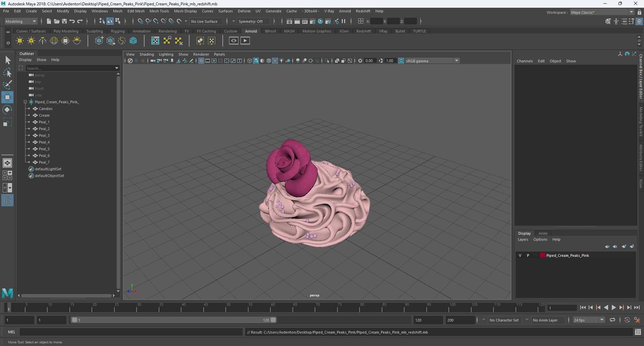The height and width of the screenshot is (346, 644).
Task: Click Options in the Layer Editor
Action: 540,239
